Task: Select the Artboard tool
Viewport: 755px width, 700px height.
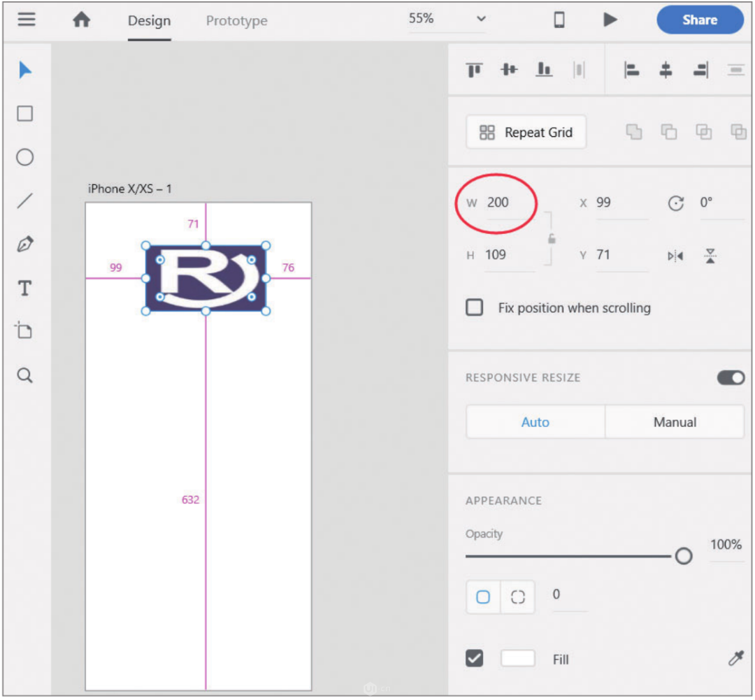Action: [25, 331]
